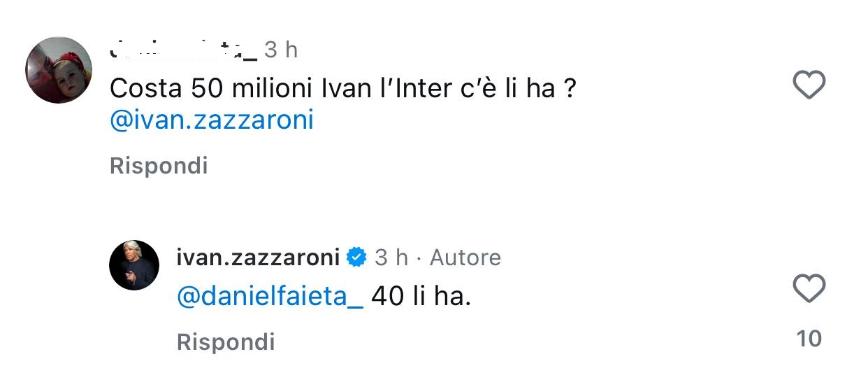Viewport: 868px width, 366px height.
Task: Open the @danielfaieta_ mention link
Action: click(x=270, y=297)
